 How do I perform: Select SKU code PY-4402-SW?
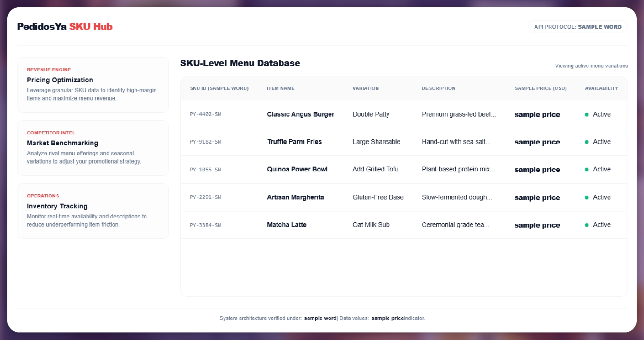click(x=206, y=114)
